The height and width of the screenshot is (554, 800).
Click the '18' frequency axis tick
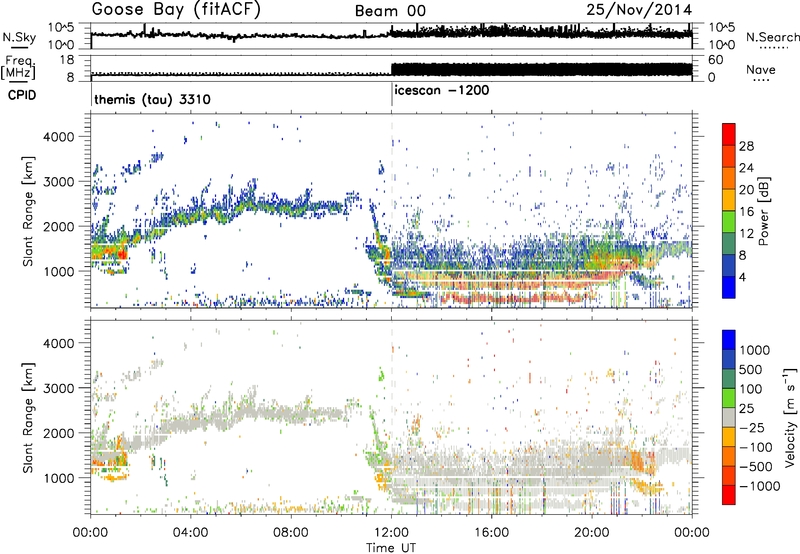point(67,60)
